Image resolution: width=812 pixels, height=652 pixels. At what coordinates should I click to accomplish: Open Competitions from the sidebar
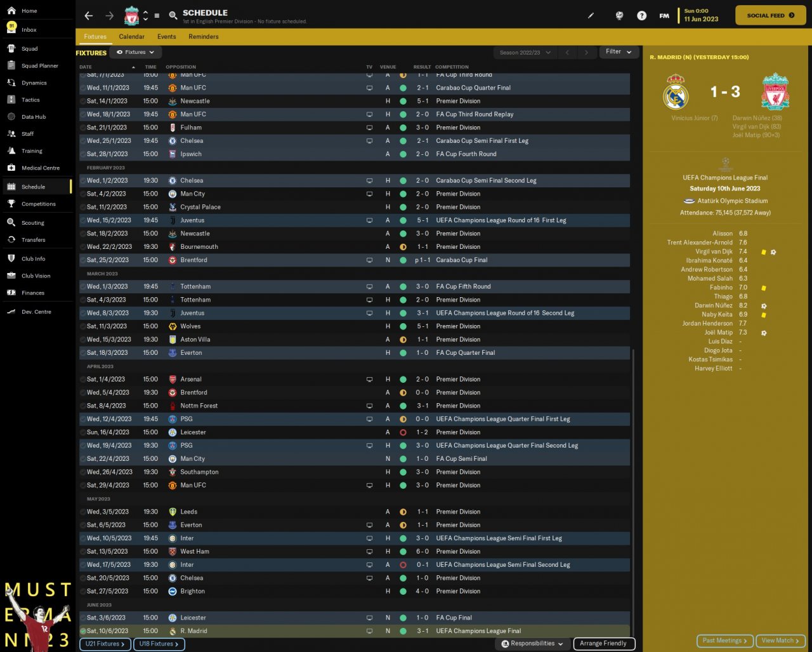tap(37, 204)
